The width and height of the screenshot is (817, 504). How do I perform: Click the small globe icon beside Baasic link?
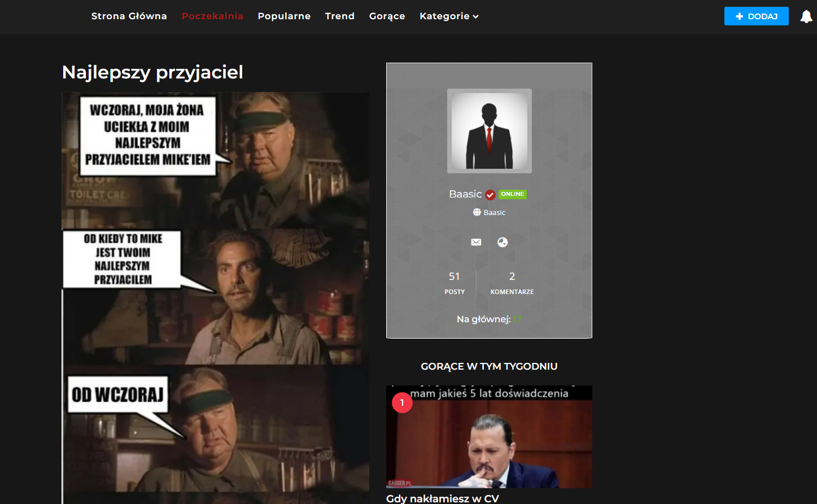pos(477,212)
